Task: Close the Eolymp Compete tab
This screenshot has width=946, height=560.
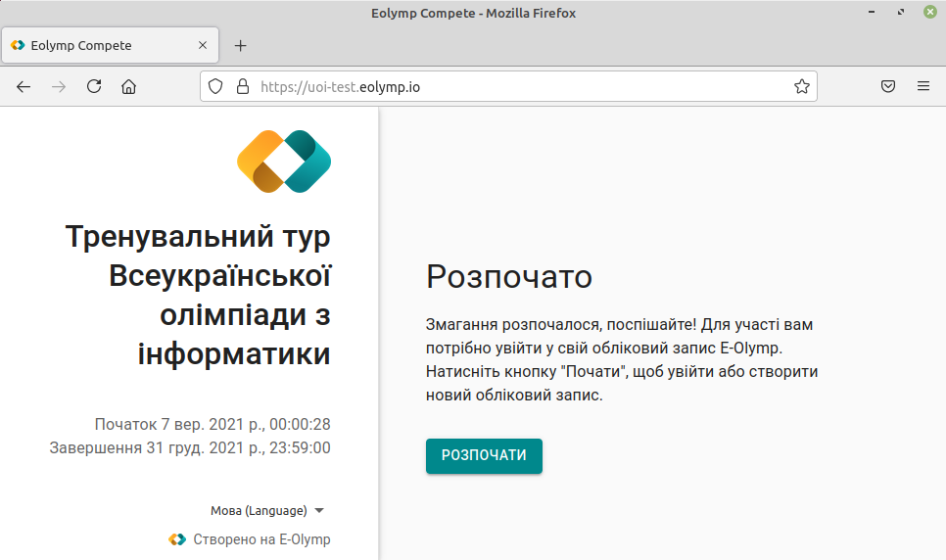Action: point(203,45)
